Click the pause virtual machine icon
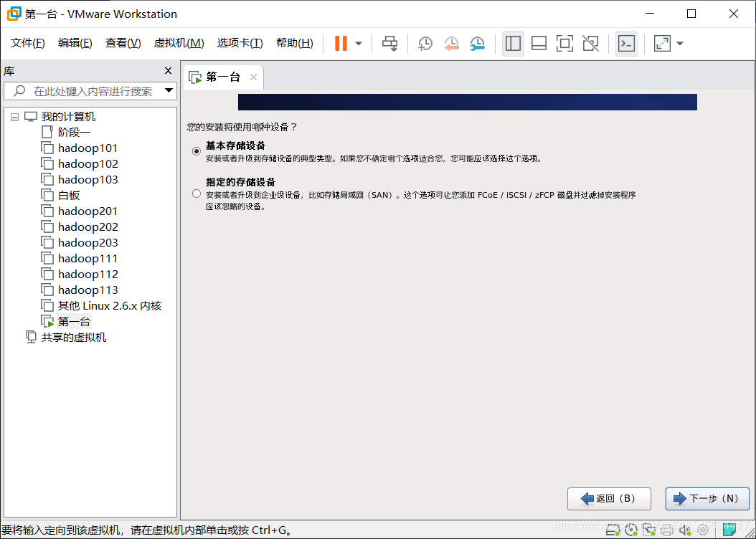The image size is (756, 539). 341,43
